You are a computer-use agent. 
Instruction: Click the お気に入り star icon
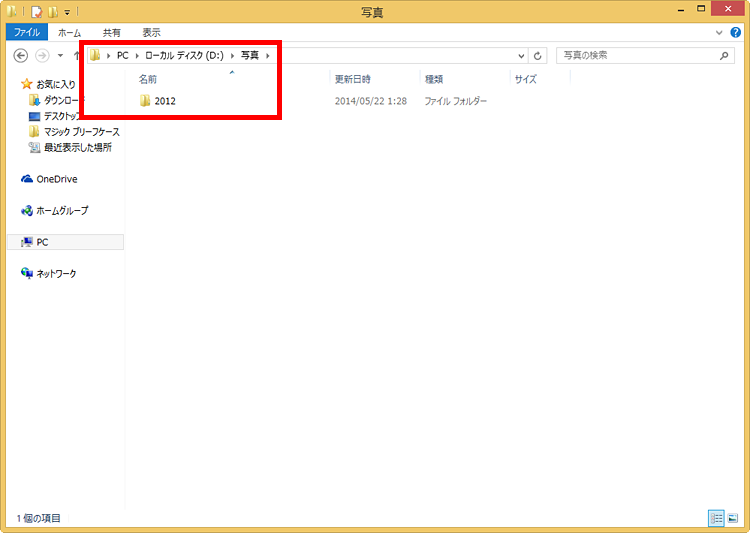point(27,84)
